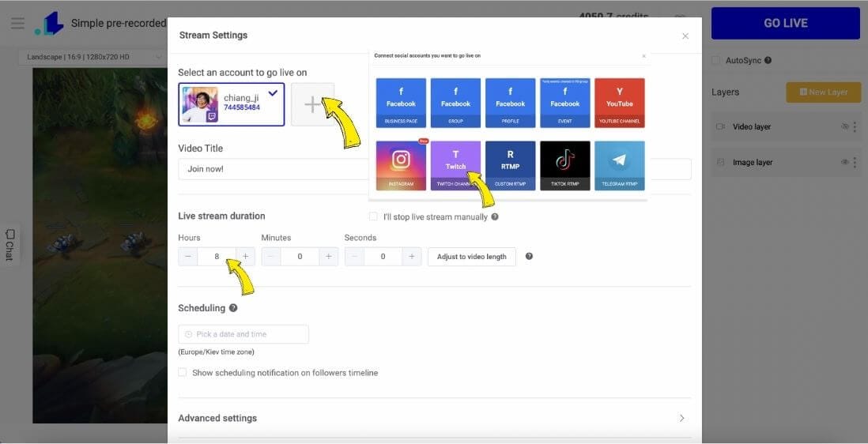The image size is (868, 444).
Task: Choose the Custom RTMP tile
Action: tap(511, 166)
